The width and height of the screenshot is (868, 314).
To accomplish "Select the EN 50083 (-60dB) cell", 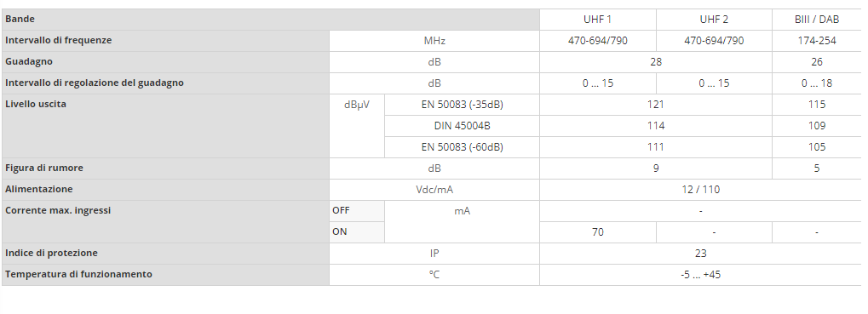I will [462, 147].
